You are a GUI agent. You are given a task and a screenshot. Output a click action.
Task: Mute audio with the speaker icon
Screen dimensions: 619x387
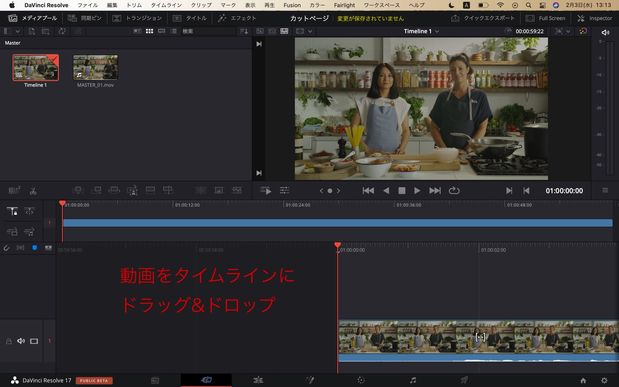[x=605, y=33]
